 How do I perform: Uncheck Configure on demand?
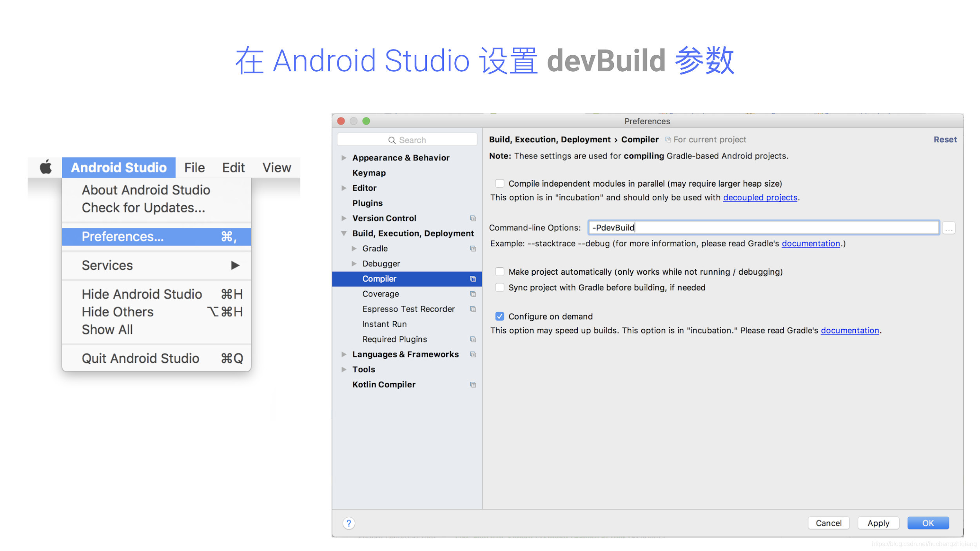(499, 316)
